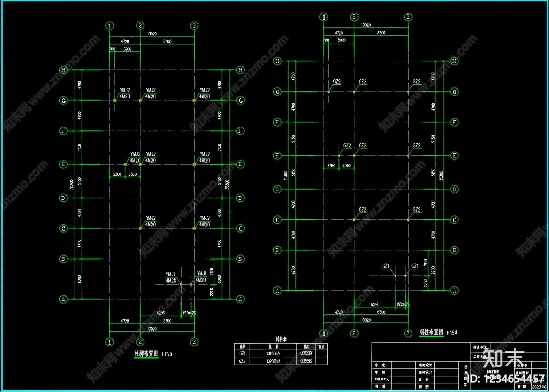Click the □200x8 section cell in the table
549x392 pixels.
pyautogui.click(x=273, y=361)
